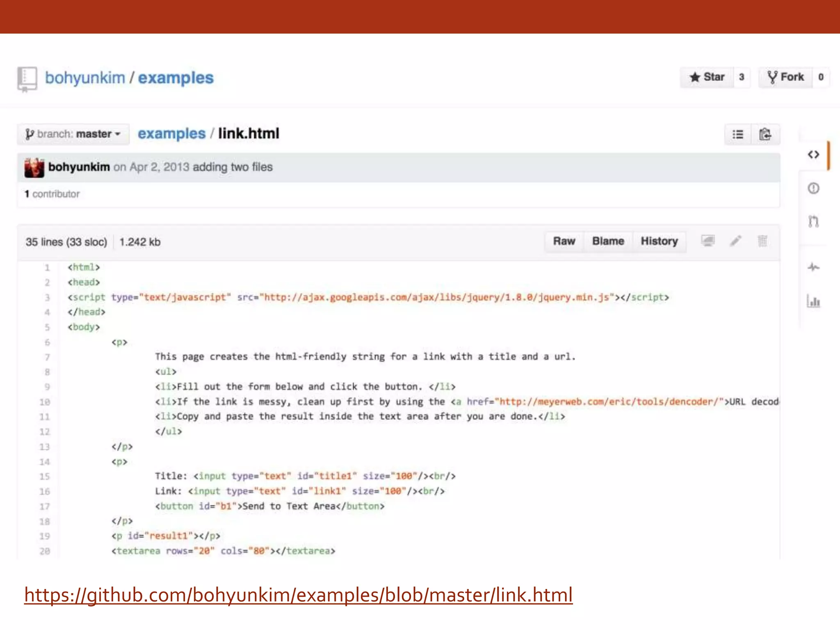Open the Blame view

[608, 241]
